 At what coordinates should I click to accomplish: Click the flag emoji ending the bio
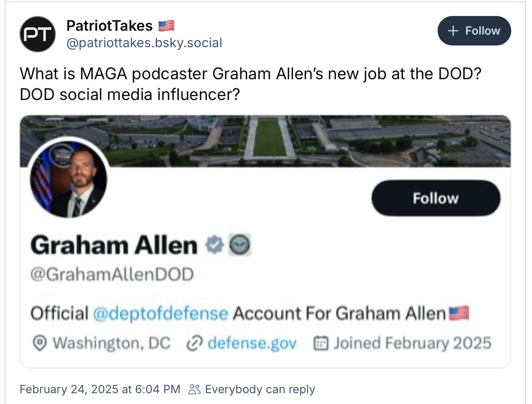pyautogui.click(x=459, y=313)
